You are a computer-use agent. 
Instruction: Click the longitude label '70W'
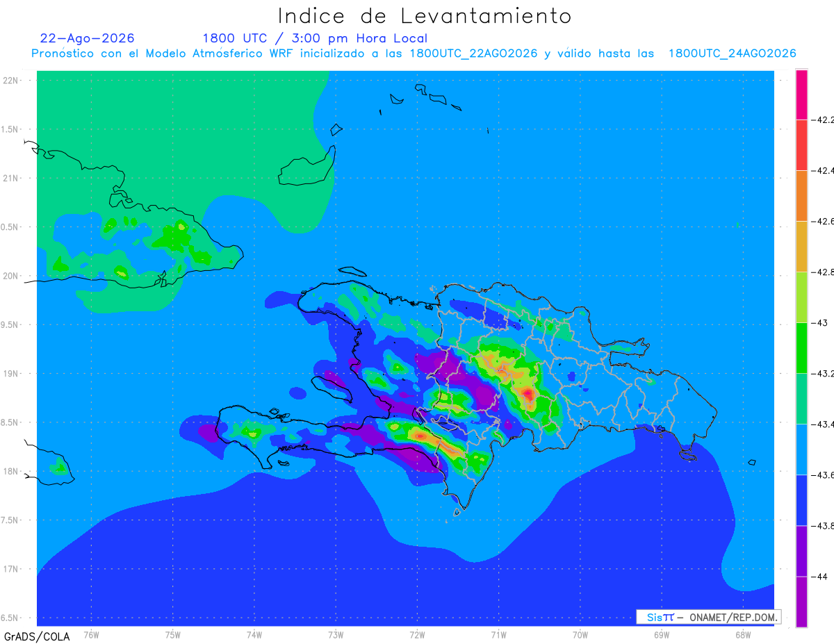tap(580, 634)
